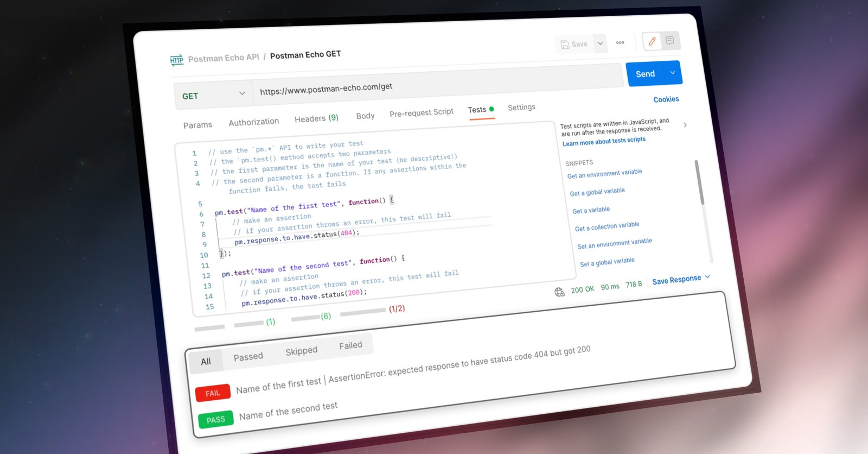Show All test results filter
Viewport: 868px width, 454px height.
pyautogui.click(x=206, y=361)
